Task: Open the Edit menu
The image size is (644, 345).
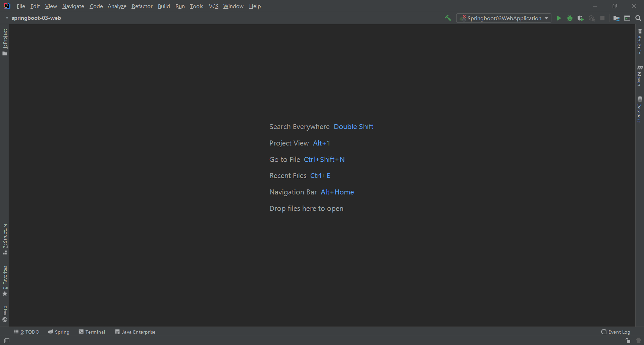Action: tap(35, 6)
